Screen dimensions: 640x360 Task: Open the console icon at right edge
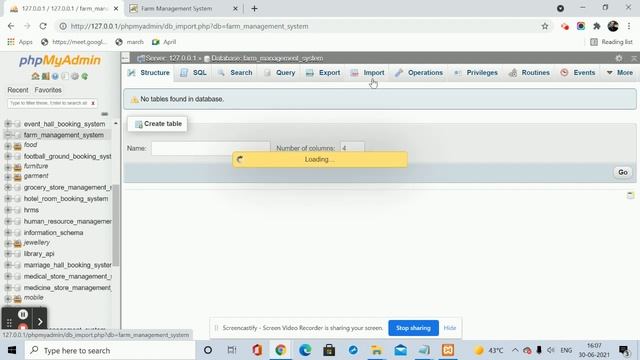[631, 196]
